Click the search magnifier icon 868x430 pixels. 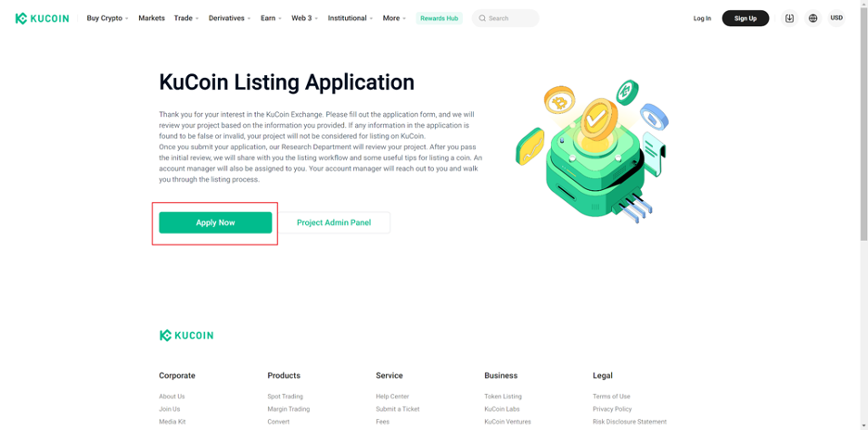482,19
